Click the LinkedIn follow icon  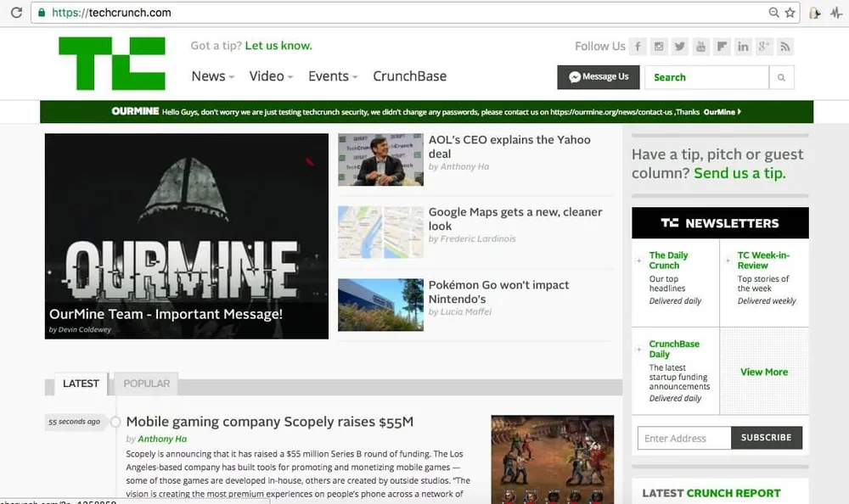point(744,47)
